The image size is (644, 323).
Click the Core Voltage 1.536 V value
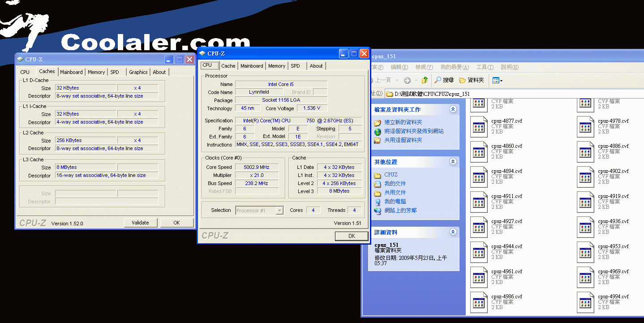pos(312,108)
